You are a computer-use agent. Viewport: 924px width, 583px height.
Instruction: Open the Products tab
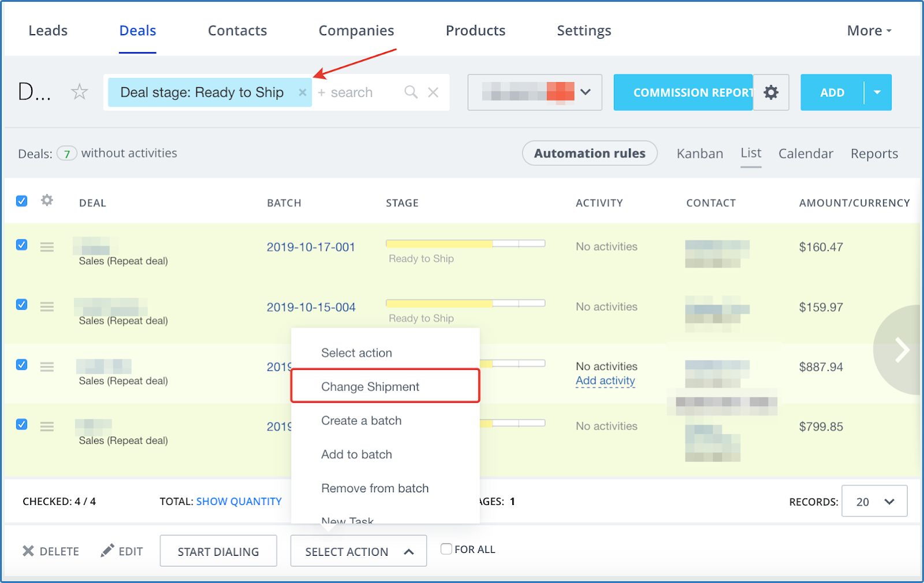point(475,31)
